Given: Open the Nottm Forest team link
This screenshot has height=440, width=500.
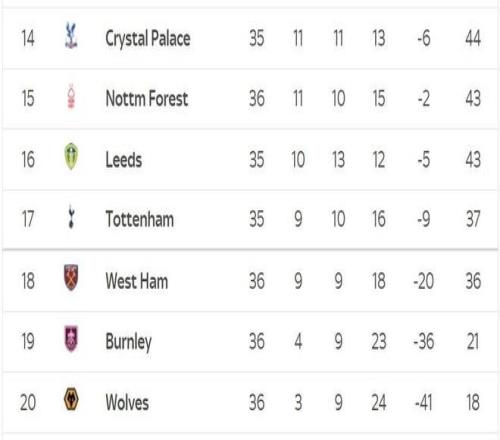Looking at the screenshot, I should click(x=147, y=99).
